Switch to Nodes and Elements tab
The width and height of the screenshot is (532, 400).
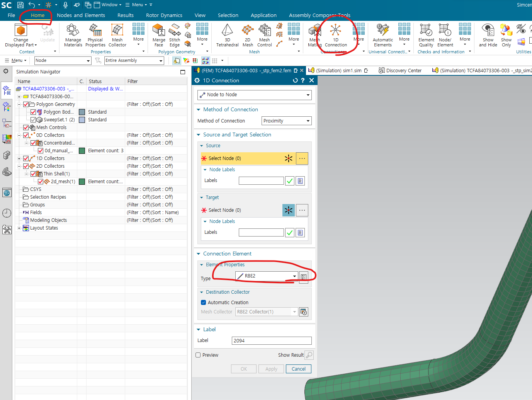(81, 15)
